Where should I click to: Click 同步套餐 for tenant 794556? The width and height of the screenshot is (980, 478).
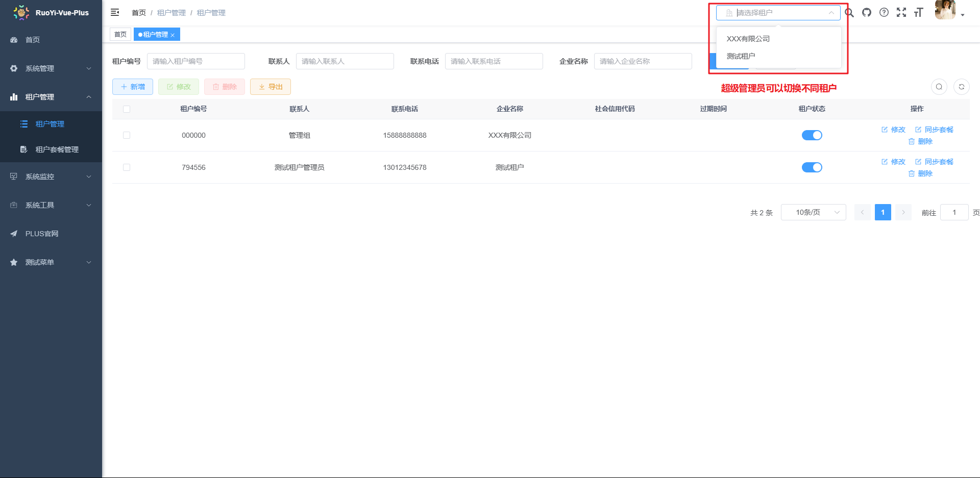pos(934,162)
